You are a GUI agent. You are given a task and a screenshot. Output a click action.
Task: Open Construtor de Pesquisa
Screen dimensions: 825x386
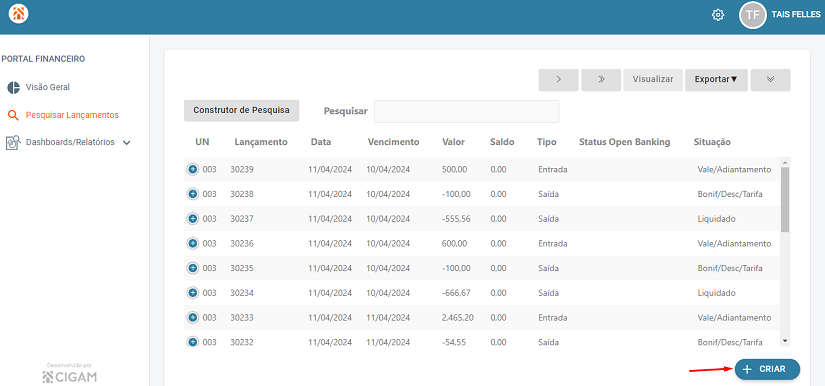click(242, 110)
